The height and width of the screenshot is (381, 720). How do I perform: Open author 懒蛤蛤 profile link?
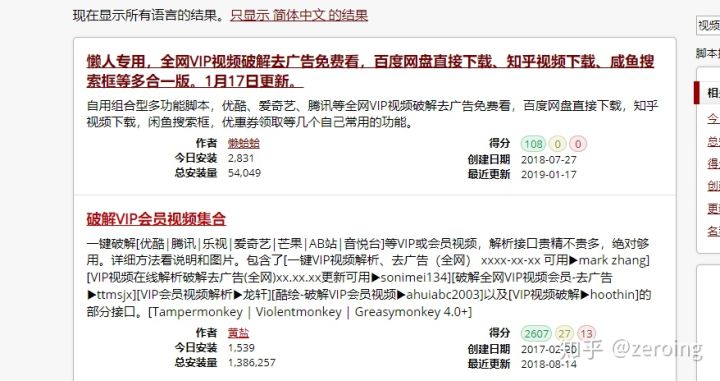pos(244,143)
